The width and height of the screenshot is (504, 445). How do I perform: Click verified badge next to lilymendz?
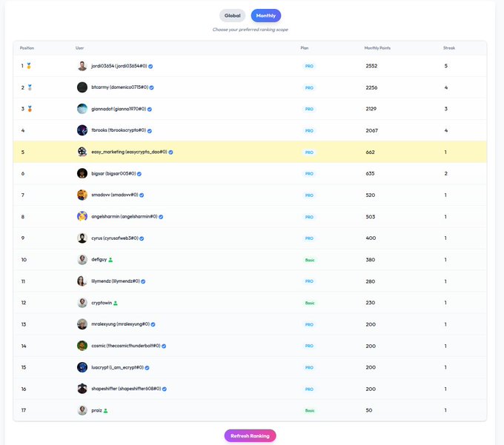click(x=143, y=281)
